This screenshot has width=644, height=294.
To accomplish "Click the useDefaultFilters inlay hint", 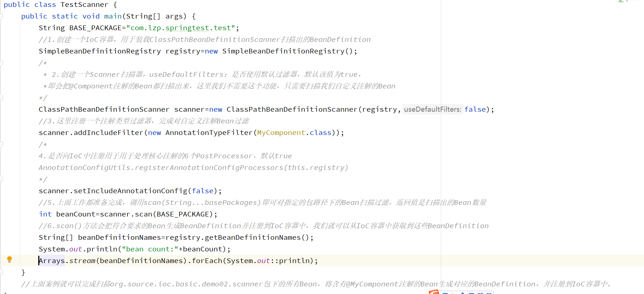I will [x=433, y=110].
